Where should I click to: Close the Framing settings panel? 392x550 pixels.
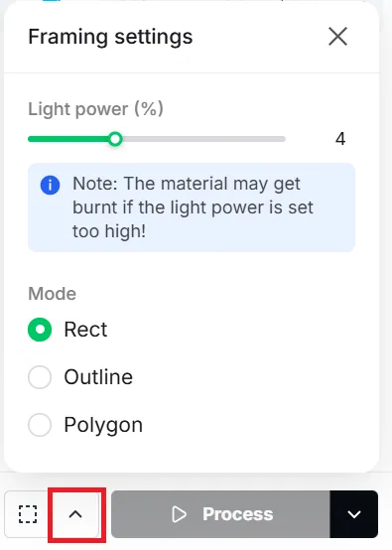[x=337, y=37]
